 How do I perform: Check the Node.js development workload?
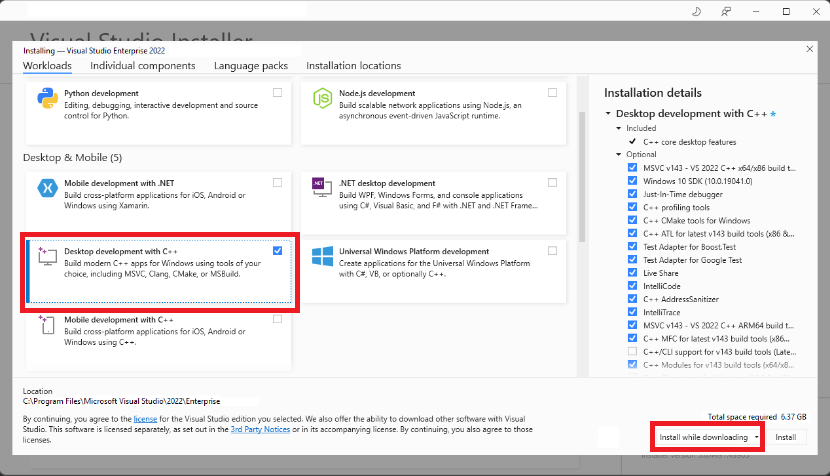[553, 93]
